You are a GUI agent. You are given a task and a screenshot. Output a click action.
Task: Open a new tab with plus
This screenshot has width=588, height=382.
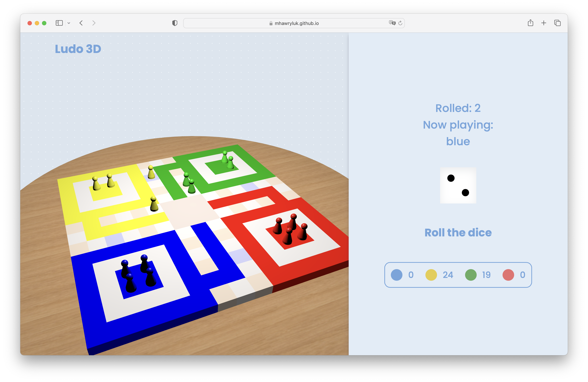543,23
